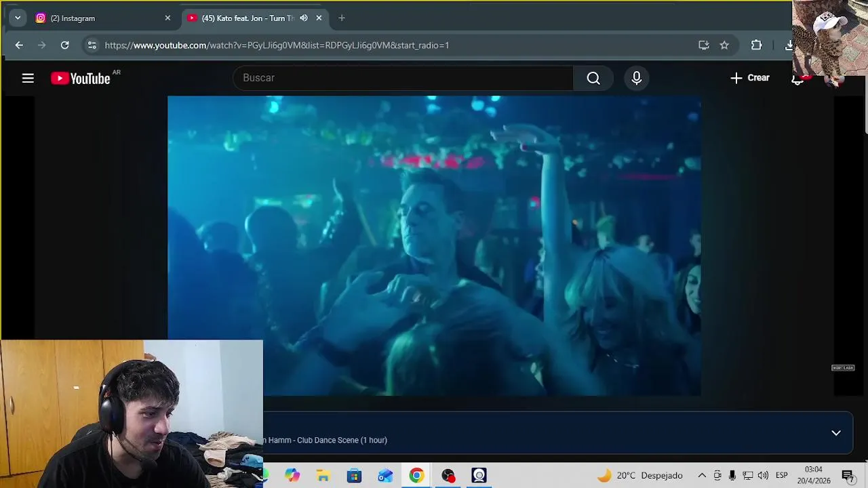868x488 pixels.
Task: Open the clock showing 03:04
Action: point(813,475)
